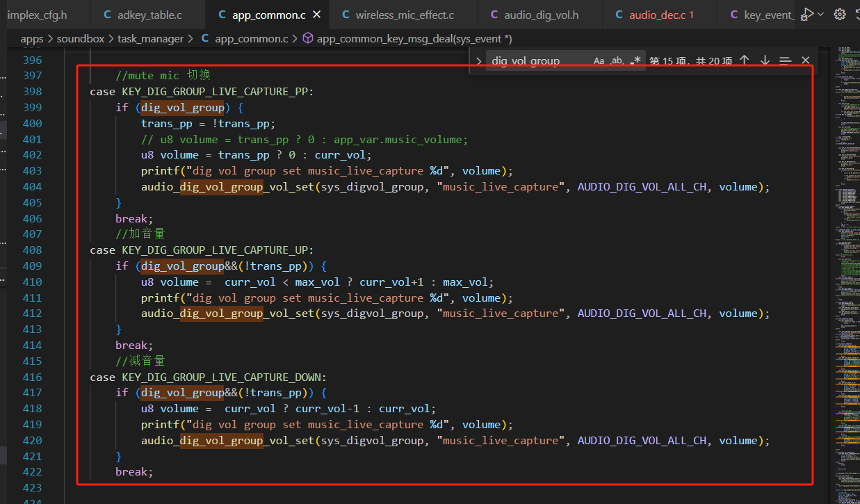Click the C icon on the key_event tab
This screenshot has height=504, width=860.
tap(734, 15)
